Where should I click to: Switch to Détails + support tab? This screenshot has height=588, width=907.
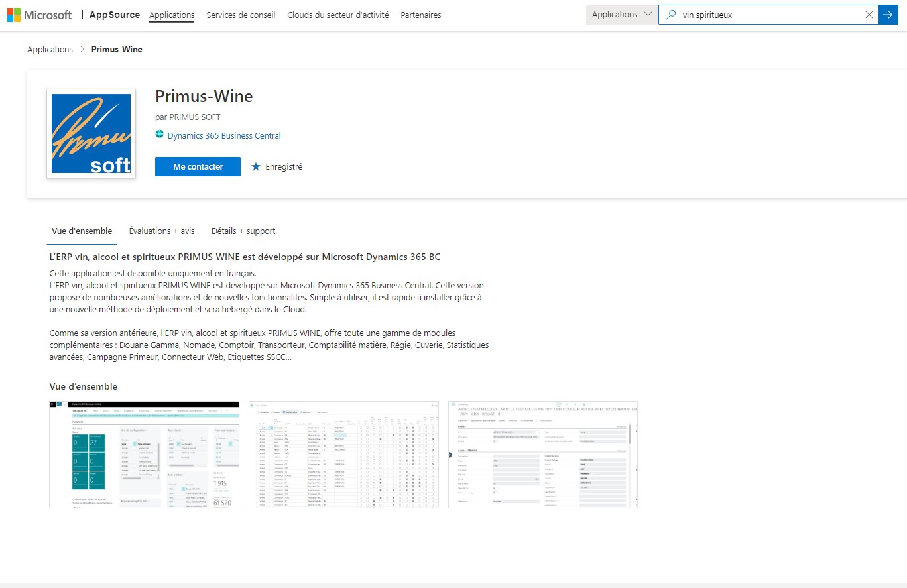pyautogui.click(x=243, y=231)
